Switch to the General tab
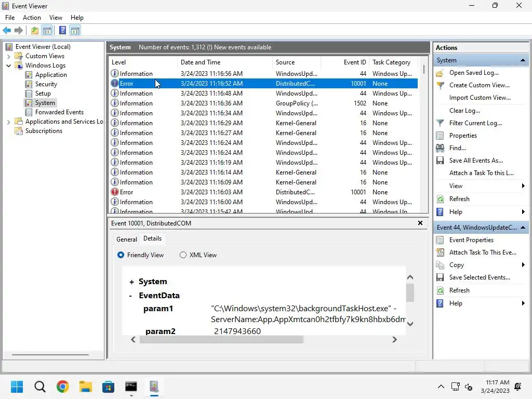The height and width of the screenshot is (399, 532). pyautogui.click(x=127, y=239)
